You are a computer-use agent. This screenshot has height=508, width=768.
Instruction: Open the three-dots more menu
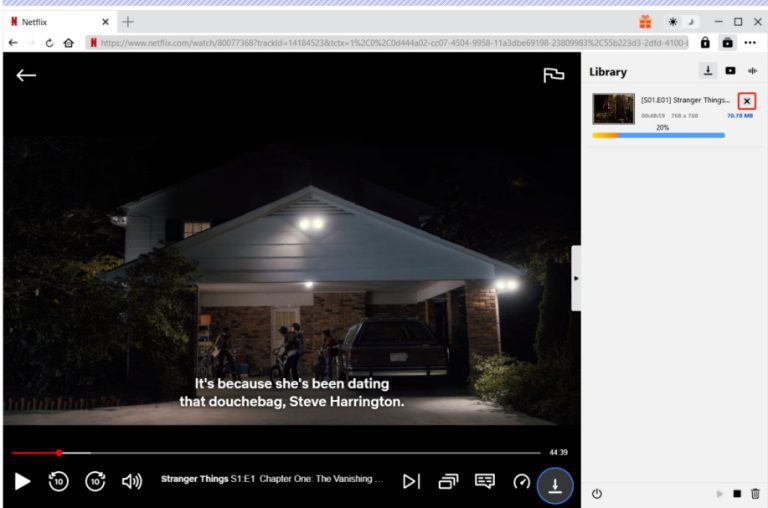pos(750,43)
